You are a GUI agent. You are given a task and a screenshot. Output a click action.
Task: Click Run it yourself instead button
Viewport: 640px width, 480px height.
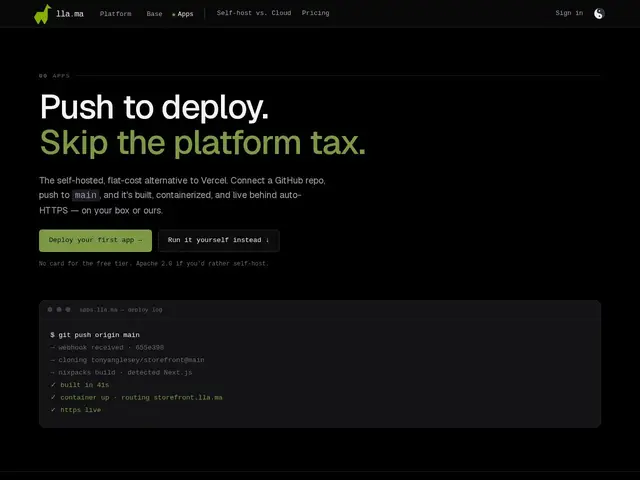coord(218,240)
